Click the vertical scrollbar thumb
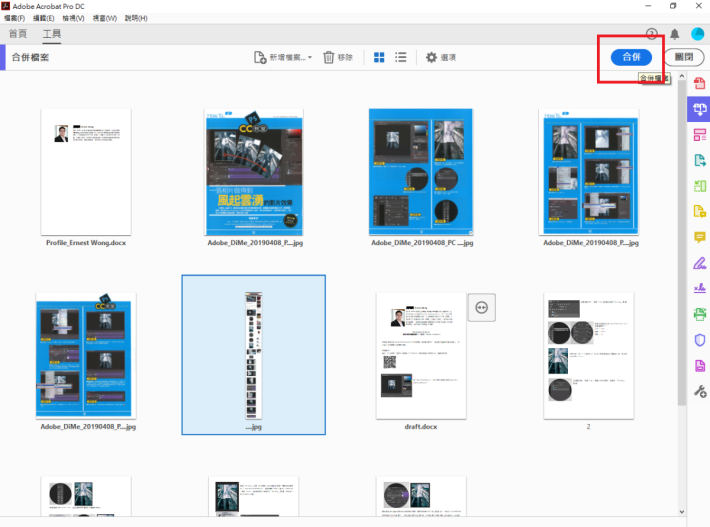Screen dimensions: 710x527 (681, 244)
